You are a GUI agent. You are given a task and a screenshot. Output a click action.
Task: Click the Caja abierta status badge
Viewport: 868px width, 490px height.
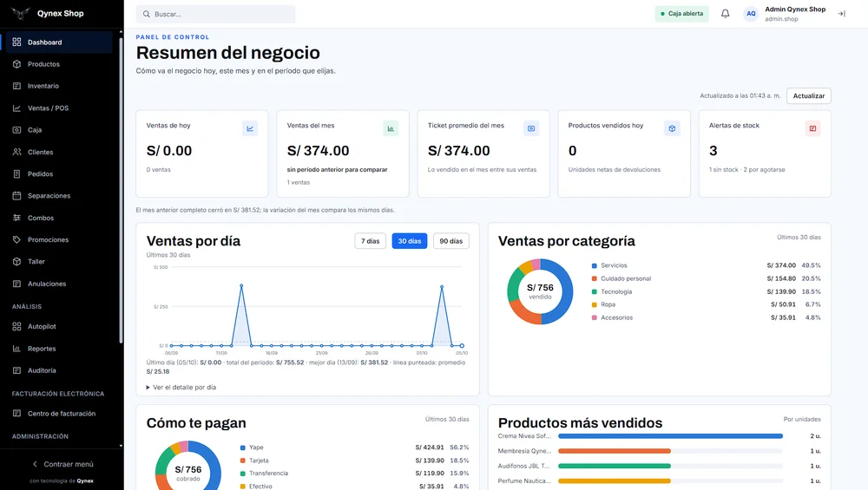682,14
